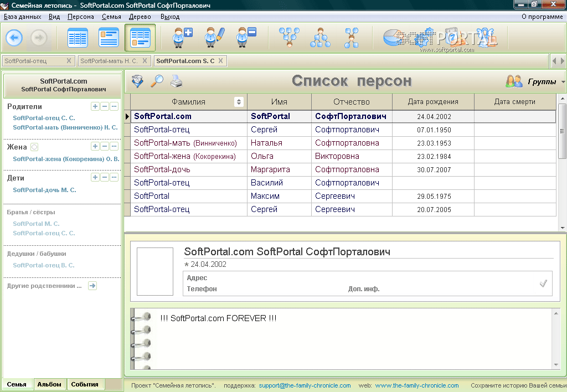
Task: Open the person card view icon
Action: (x=109, y=38)
